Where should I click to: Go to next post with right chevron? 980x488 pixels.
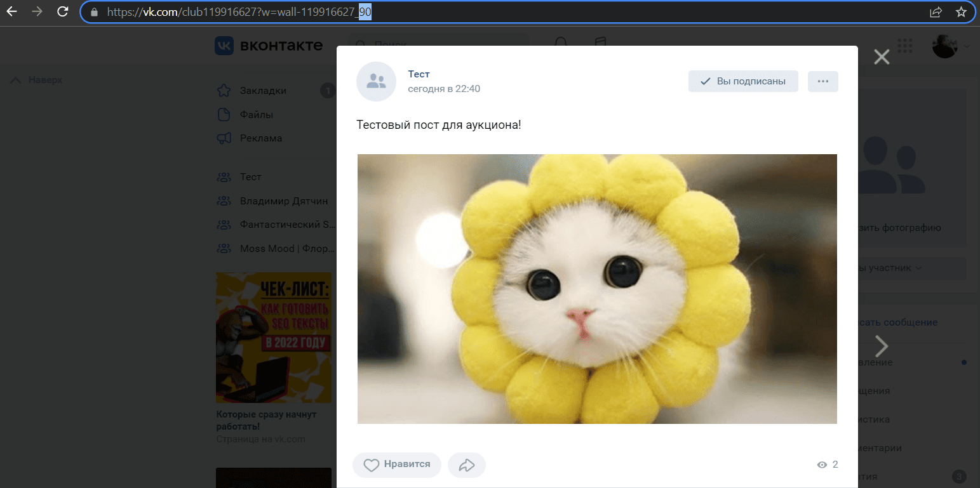click(882, 346)
